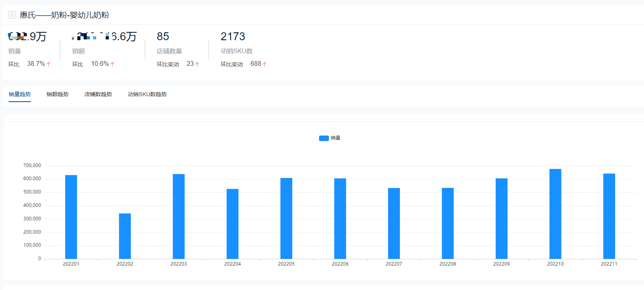Viewport: 644px width, 290px height.
Task: Pick the 202209 sales bar
Action: point(502,219)
